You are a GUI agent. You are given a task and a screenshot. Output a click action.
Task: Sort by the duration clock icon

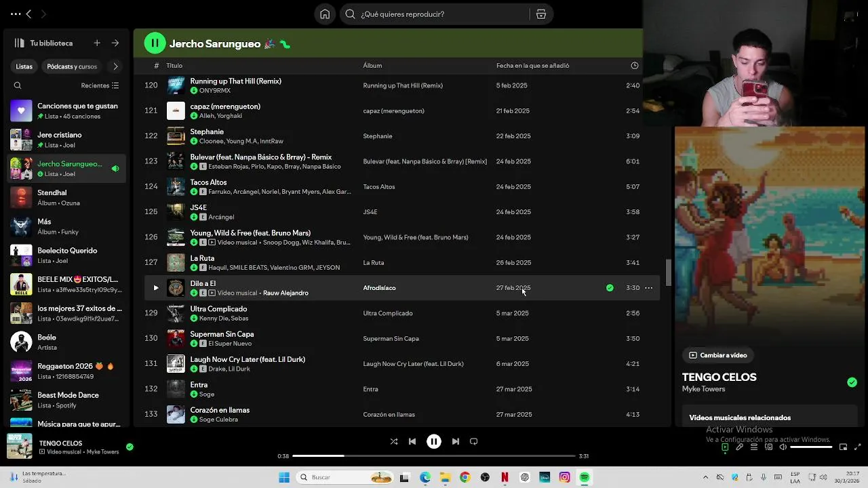[635, 66]
